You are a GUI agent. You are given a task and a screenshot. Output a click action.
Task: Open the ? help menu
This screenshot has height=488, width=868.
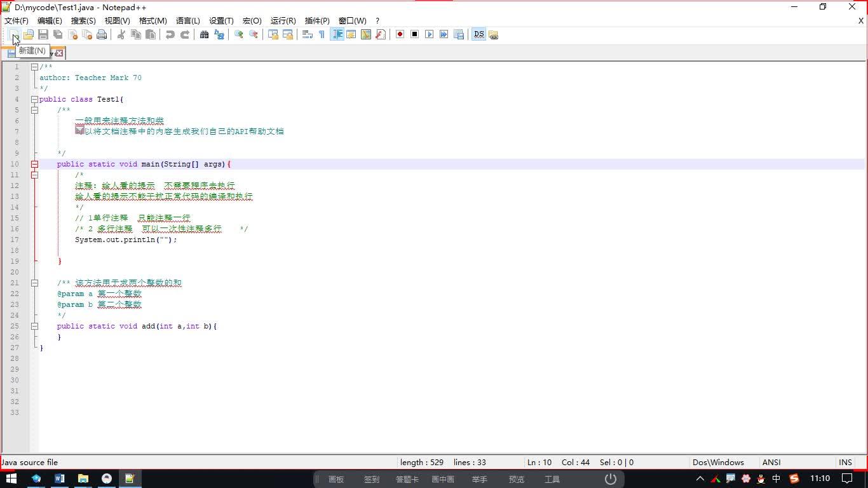(377, 21)
